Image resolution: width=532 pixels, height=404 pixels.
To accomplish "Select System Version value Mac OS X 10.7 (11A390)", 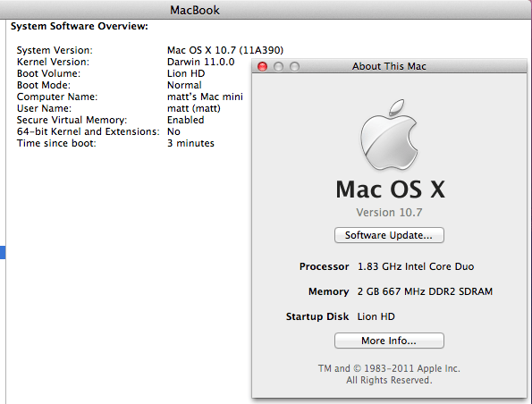I will [225, 50].
